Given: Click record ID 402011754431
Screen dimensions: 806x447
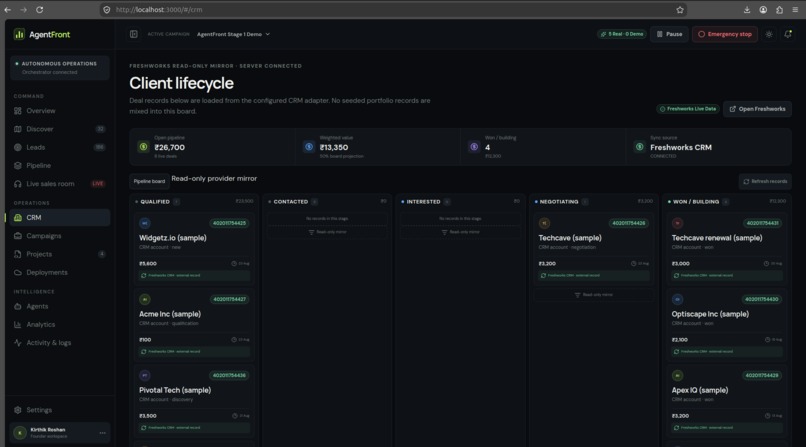Looking at the screenshot, I should click(762, 224).
